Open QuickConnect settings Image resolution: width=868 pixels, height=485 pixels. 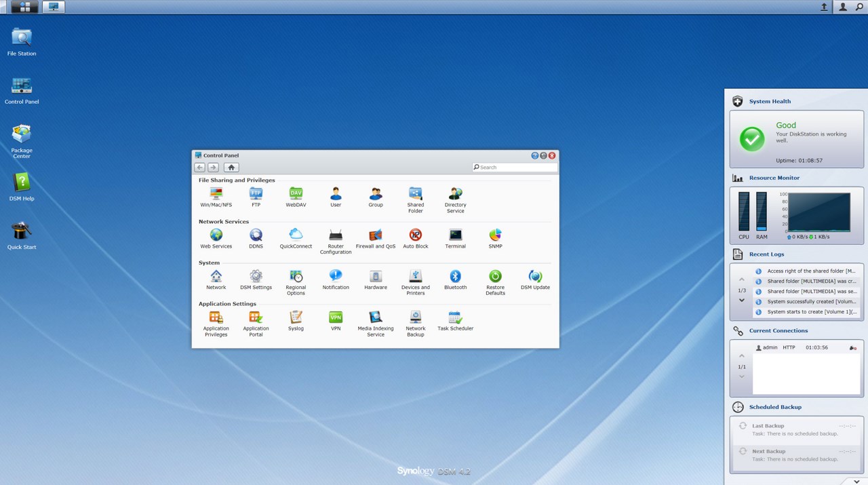296,239
